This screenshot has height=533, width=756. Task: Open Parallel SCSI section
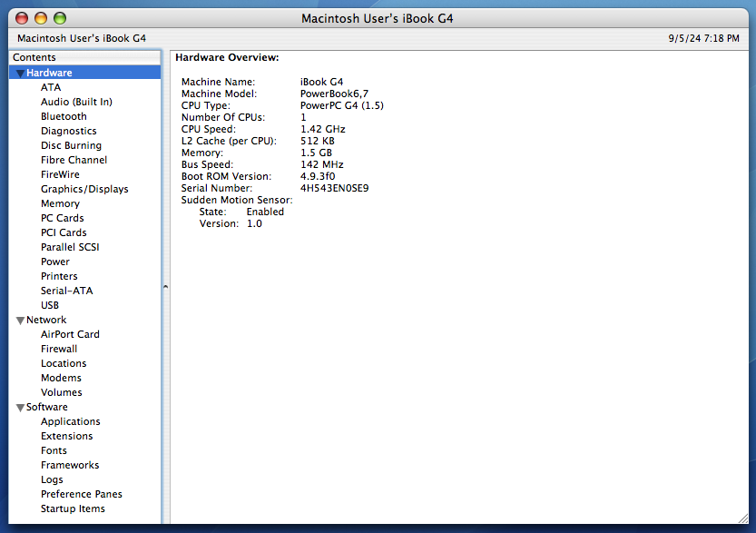pos(70,247)
